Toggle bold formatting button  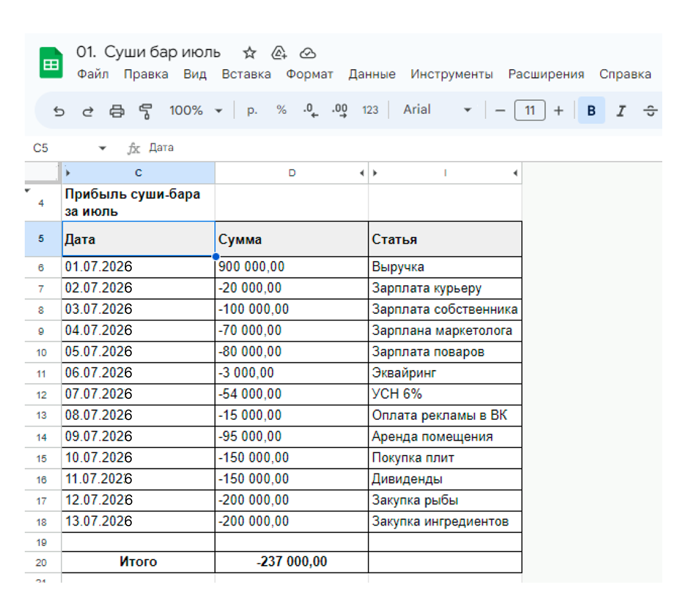(591, 111)
